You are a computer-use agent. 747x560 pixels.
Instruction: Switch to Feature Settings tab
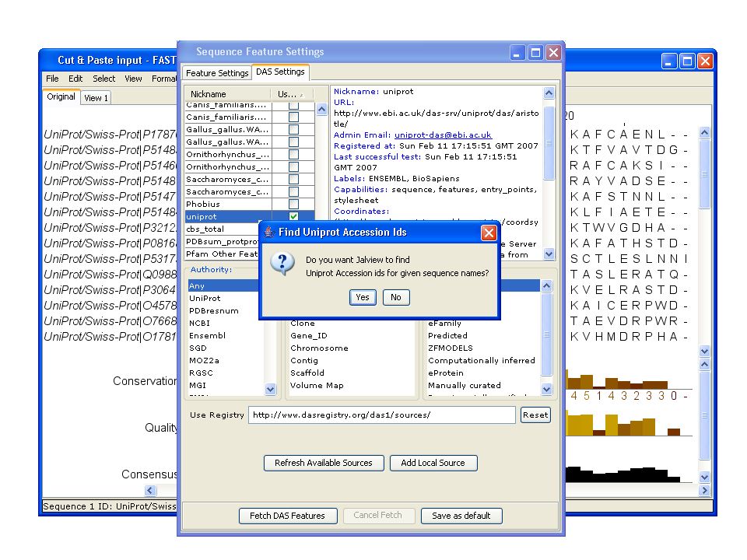point(217,73)
